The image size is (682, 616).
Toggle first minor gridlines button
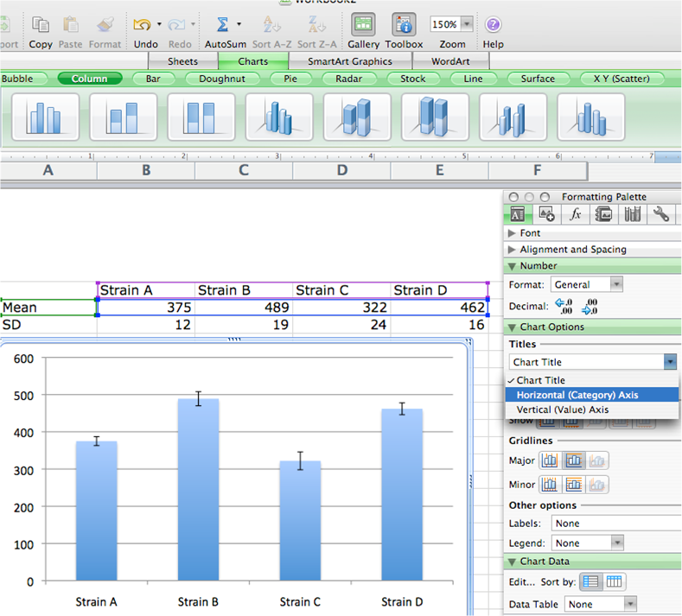tap(549, 485)
